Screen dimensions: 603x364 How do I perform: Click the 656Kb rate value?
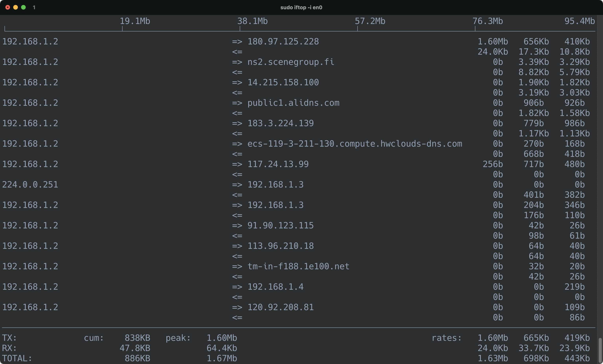[x=536, y=42]
